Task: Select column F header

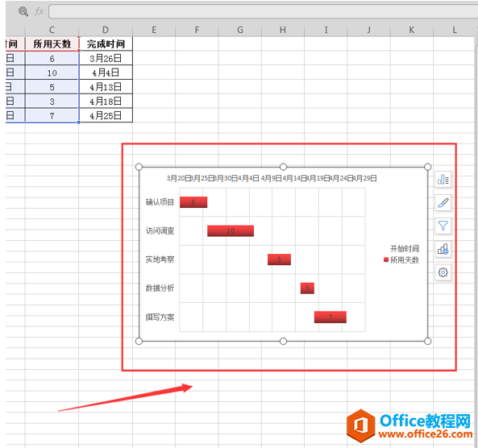Action: tap(197, 30)
